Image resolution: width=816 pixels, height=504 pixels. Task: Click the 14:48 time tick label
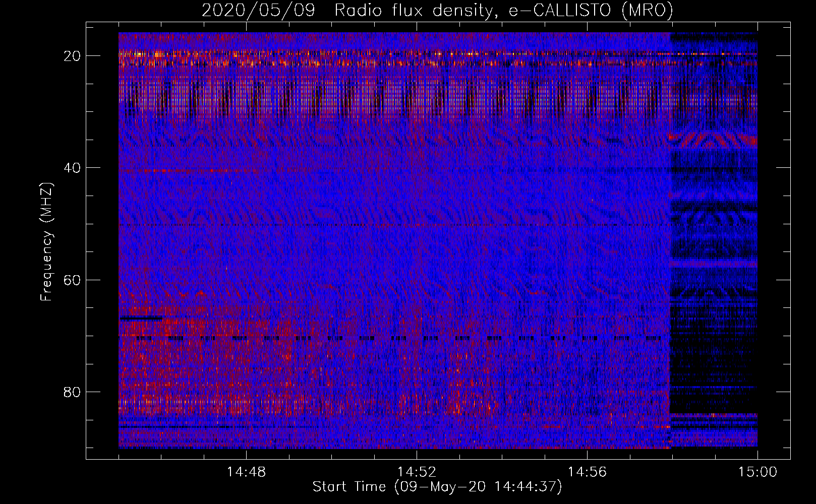coord(246,472)
